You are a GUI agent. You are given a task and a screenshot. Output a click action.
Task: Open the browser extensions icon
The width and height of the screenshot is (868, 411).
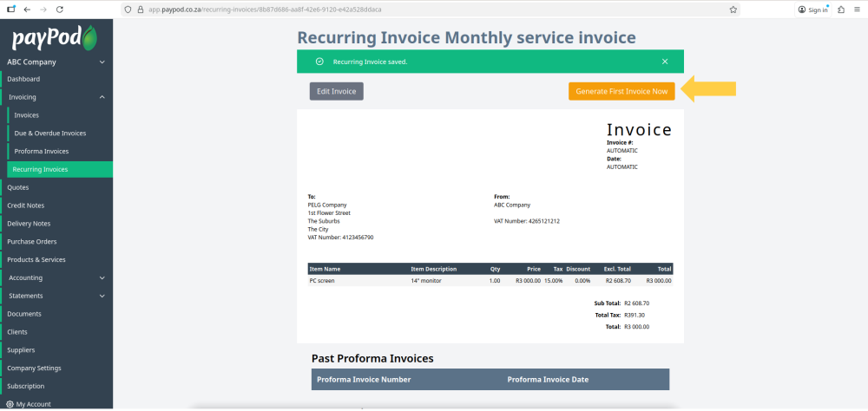click(x=841, y=10)
